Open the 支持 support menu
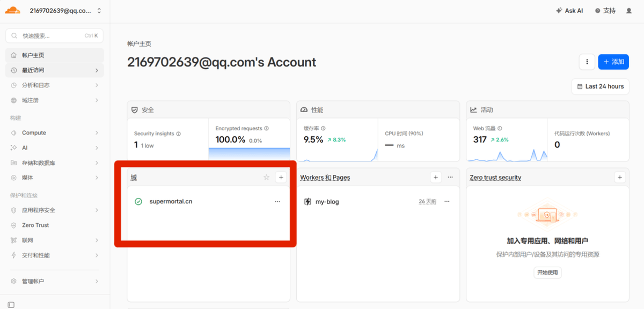 coord(605,11)
